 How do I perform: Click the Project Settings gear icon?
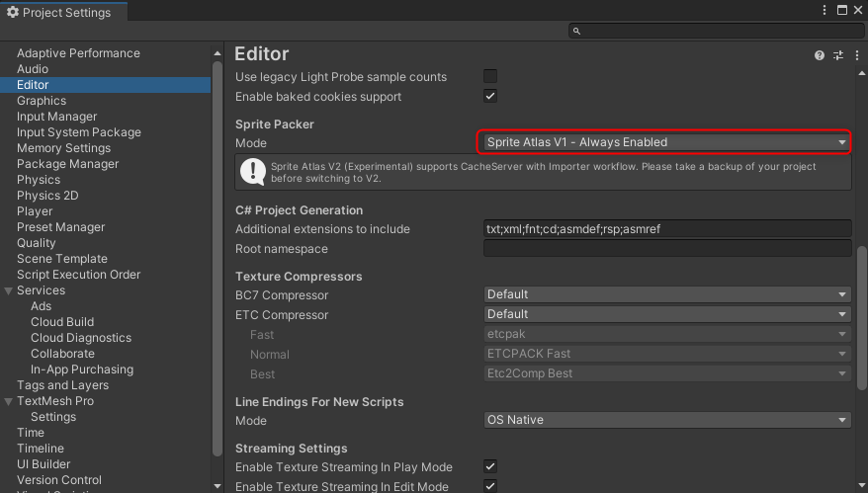pos(12,12)
